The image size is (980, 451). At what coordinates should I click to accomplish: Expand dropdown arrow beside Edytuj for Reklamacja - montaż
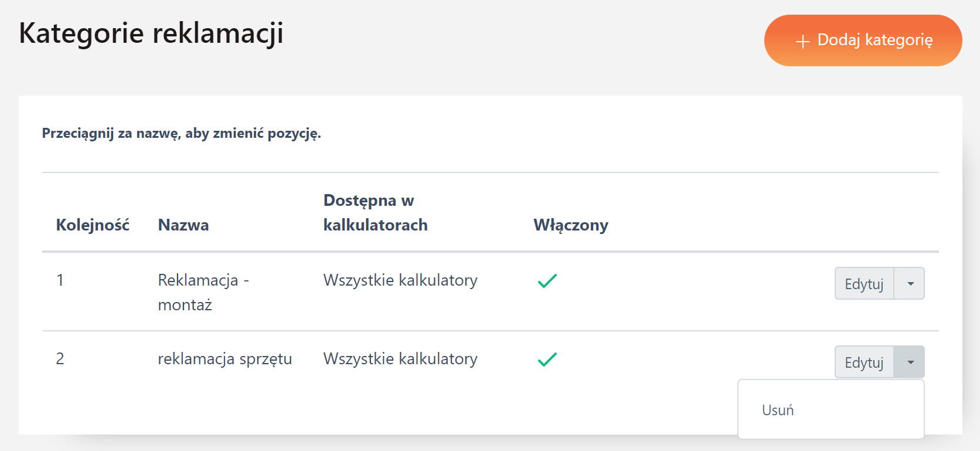coord(910,284)
